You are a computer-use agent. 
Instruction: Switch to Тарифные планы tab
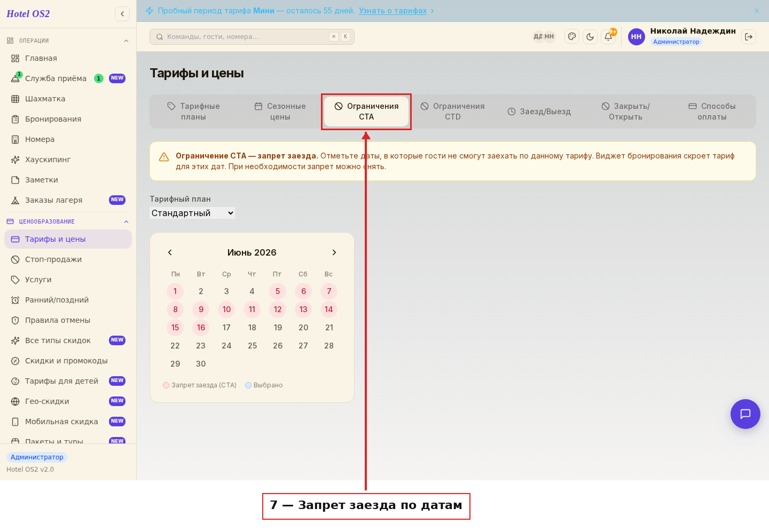[x=193, y=112]
